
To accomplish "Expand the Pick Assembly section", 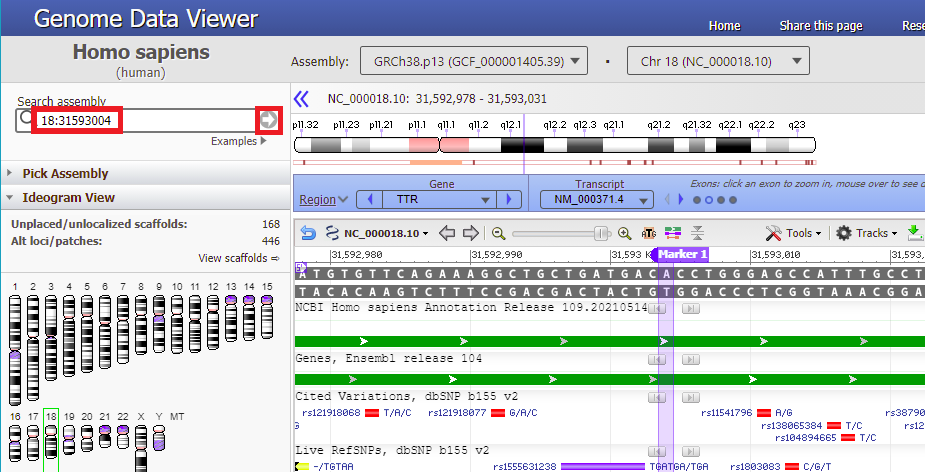I will [65, 173].
